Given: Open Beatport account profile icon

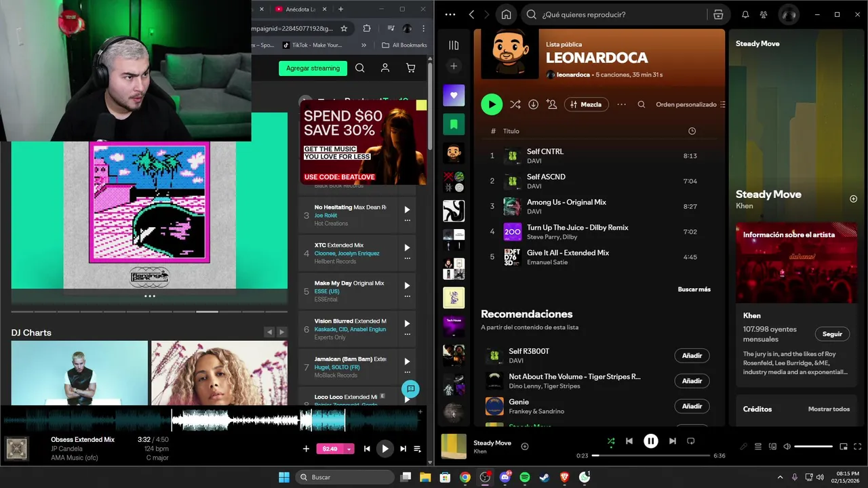Looking at the screenshot, I should tap(385, 68).
